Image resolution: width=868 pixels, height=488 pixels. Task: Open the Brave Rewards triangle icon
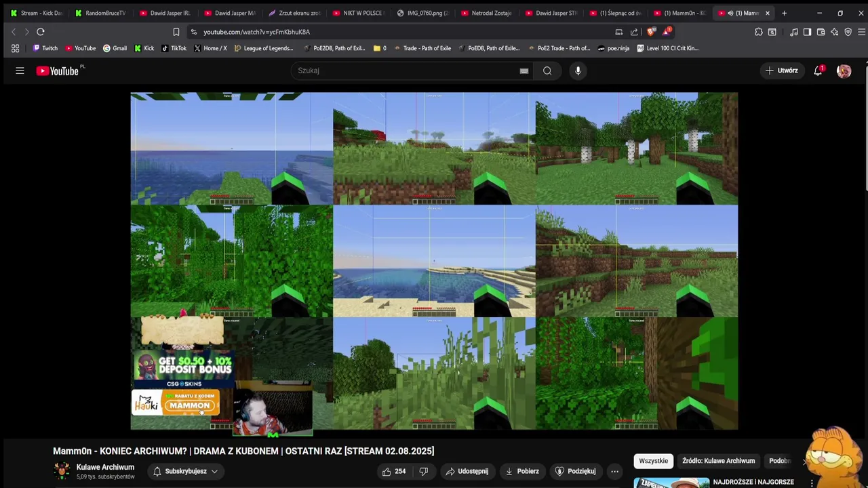(667, 32)
